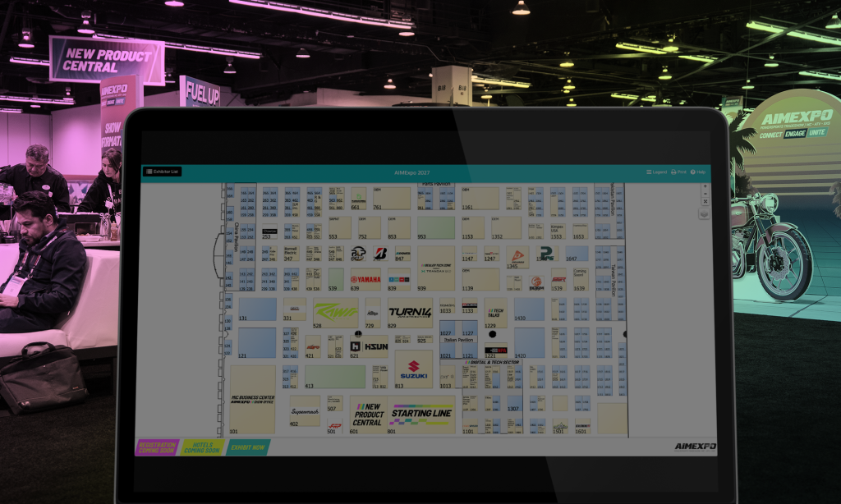Select the green booth 413

click(x=335, y=377)
